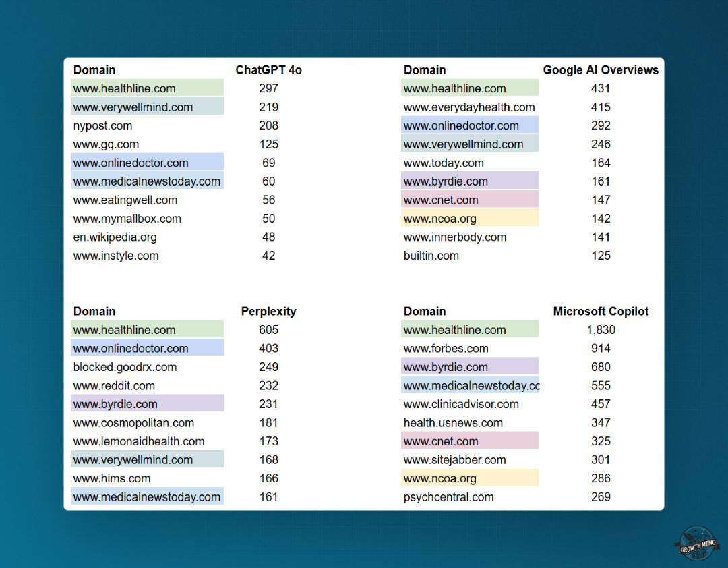Click the www.instyle.com domain
This screenshot has width=728, height=568.
[116, 256]
